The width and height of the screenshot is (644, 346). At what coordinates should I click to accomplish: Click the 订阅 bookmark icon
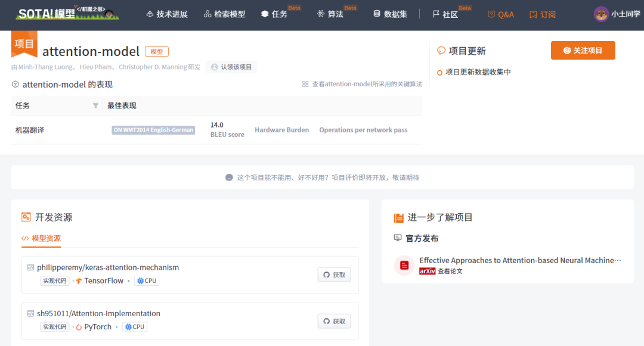tap(533, 14)
